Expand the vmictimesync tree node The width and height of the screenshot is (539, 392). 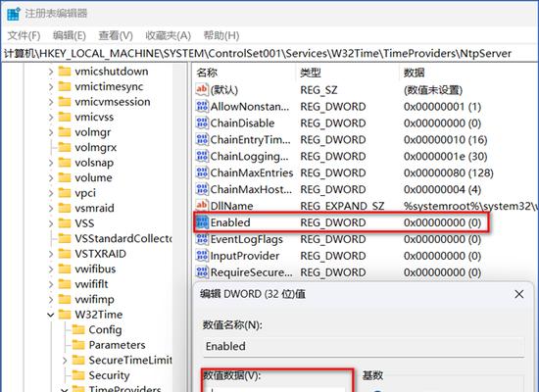(51, 86)
